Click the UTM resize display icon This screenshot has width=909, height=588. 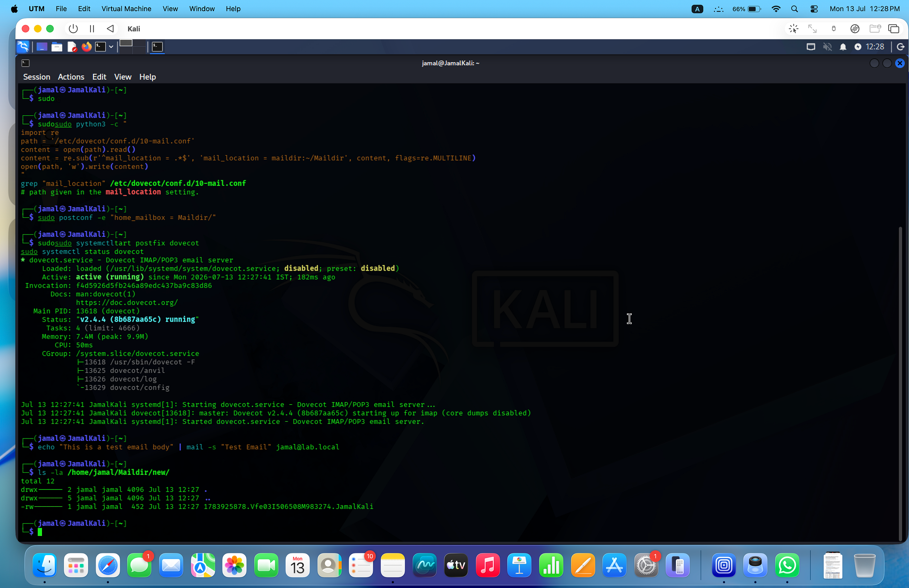coord(813,29)
